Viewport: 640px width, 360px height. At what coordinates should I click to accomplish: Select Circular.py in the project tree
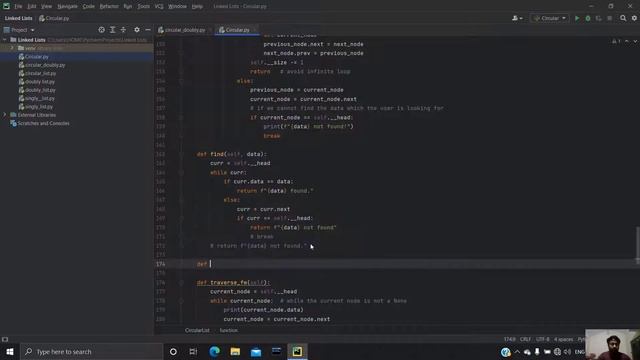(36, 57)
